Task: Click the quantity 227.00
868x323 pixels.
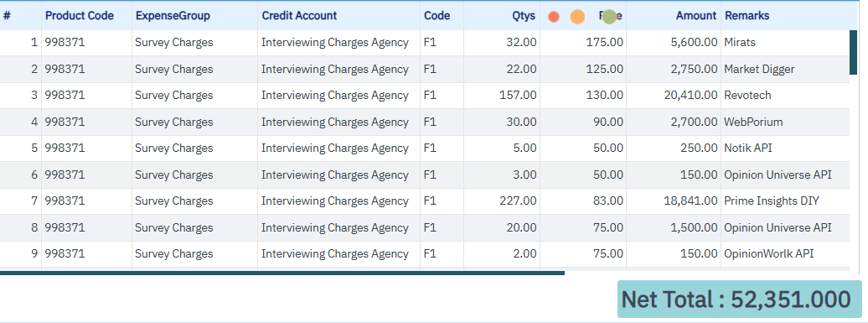Action: tap(518, 201)
